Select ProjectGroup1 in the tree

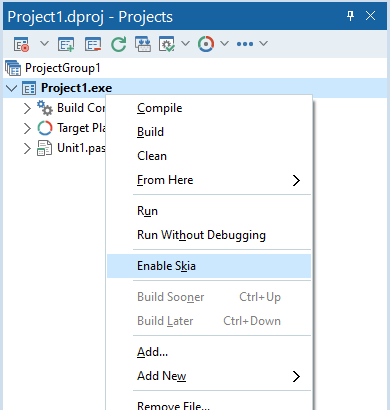(63, 68)
